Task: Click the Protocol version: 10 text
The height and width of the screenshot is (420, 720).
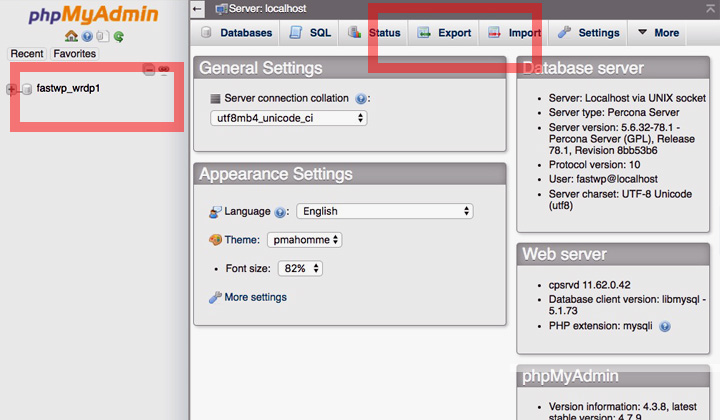Action: [x=594, y=164]
